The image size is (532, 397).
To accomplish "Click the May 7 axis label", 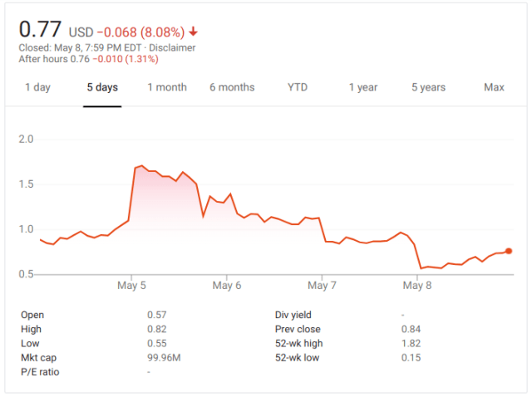I will point(322,286).
